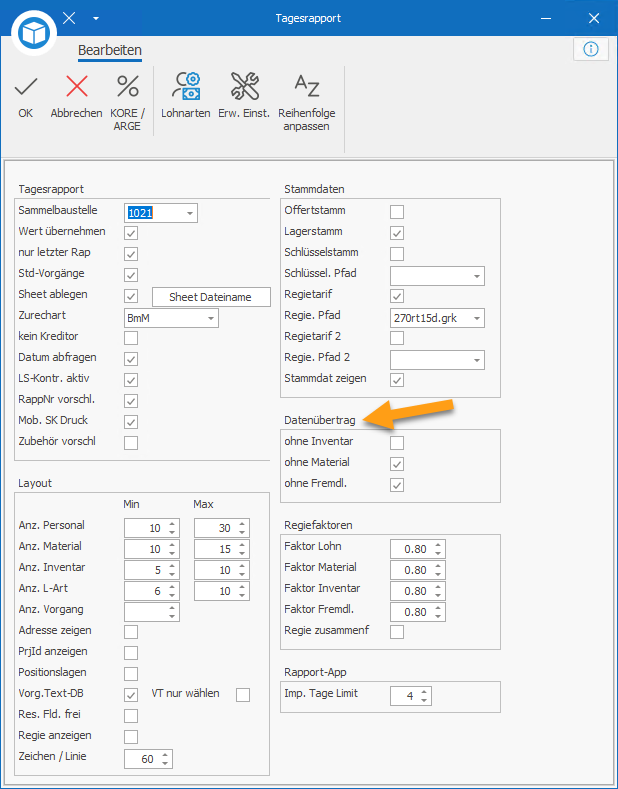Enable Zubehör vorschl checkbox

click(x=131, y=443)
